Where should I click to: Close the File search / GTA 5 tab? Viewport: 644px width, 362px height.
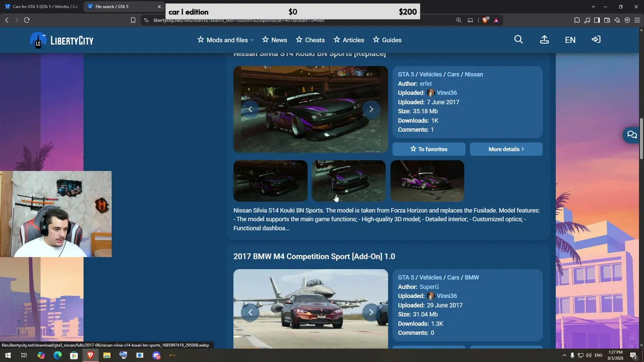[159, 7]
